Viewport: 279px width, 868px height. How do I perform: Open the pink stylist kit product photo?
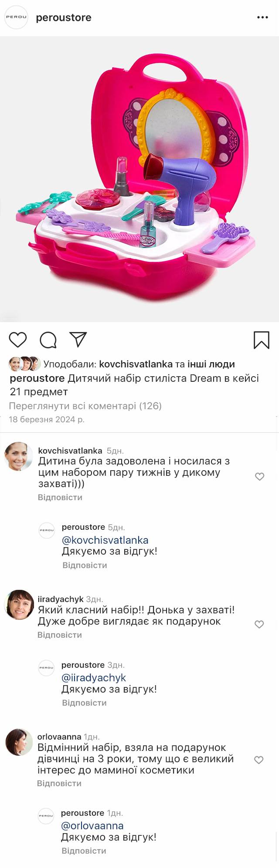(139, 179)
